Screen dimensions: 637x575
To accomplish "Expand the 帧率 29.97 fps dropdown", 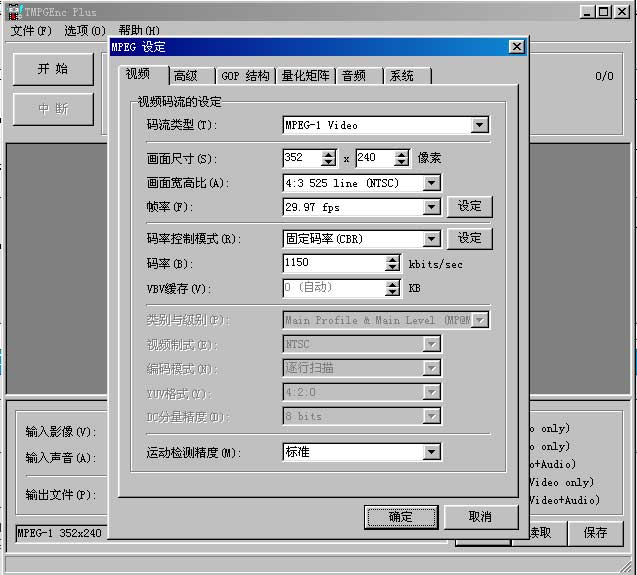I will click(x=431, y=207).
